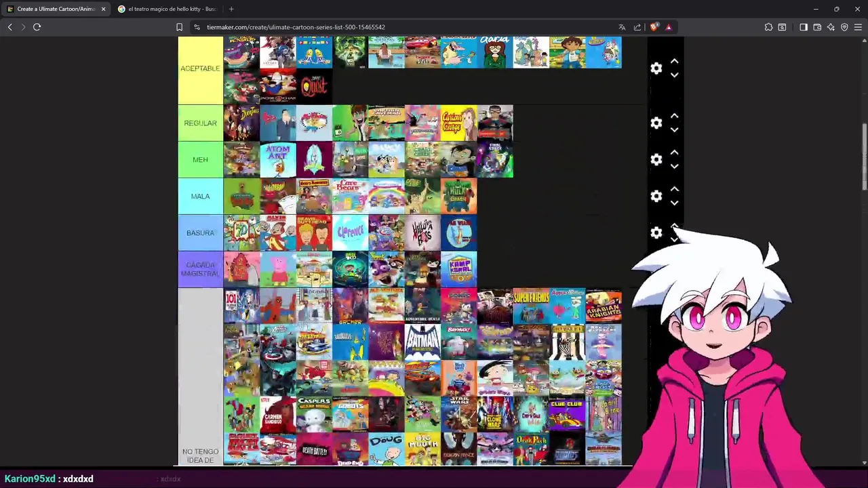The width and height of the screenshot is (868, 488).
Task: Select the Batman thumbnail in unranked row
Action: [x=423, y=343]
